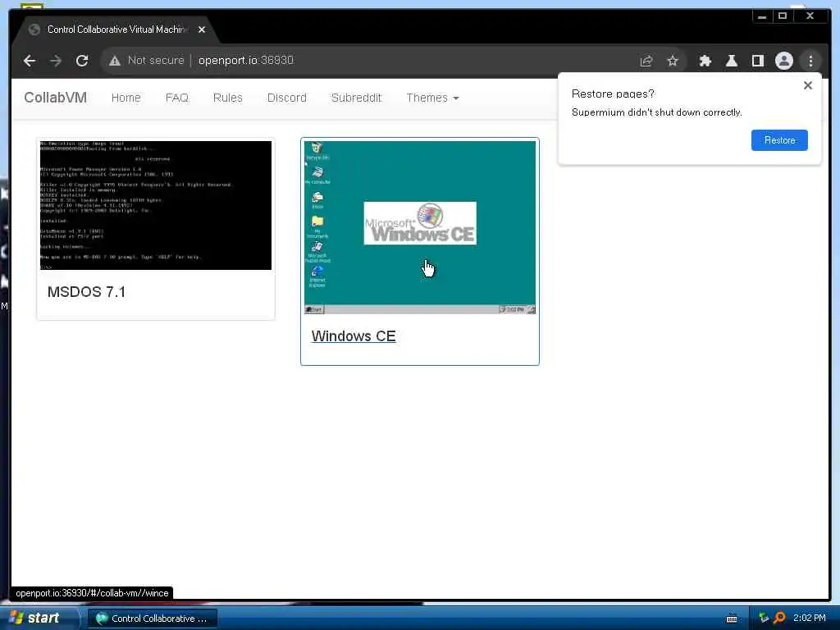The image size is (840, 630).
Task: Open the Windows CE screenshot thumbnail
Action: [420, 227]
